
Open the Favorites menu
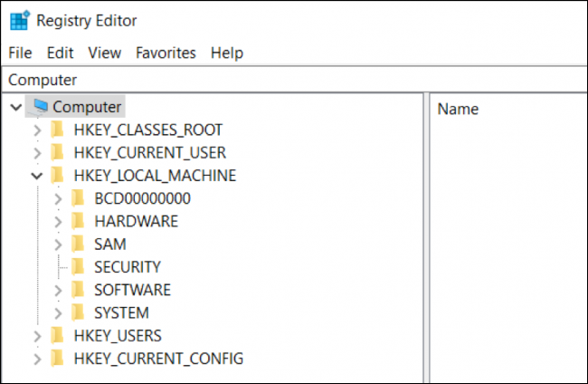click(166, 53)
